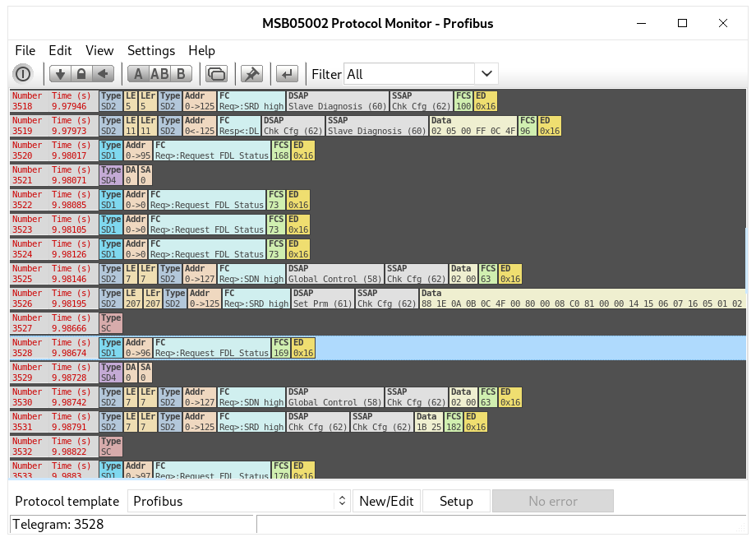Select the AB channels toolbar button
Viewport: 756px width, 542px height.
pos(159,74)
